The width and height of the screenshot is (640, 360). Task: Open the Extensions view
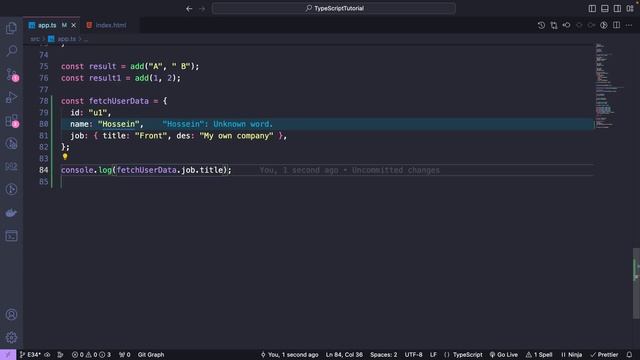click(11, 120)
